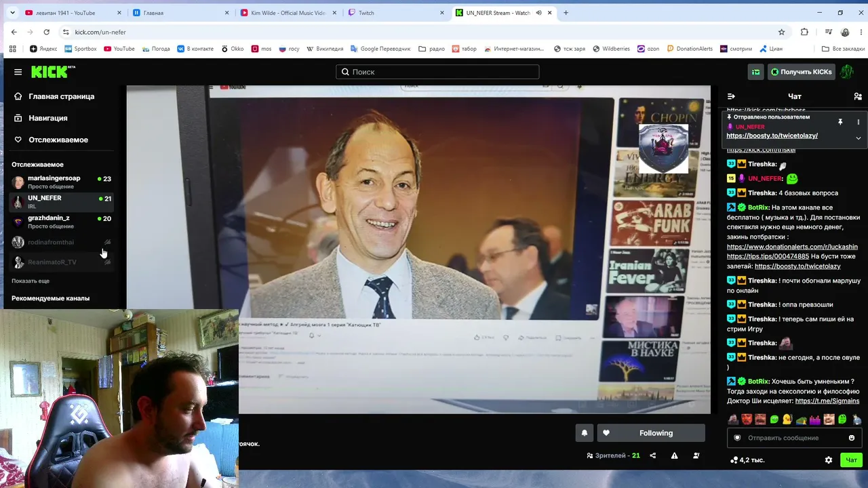Open the Википедия bookmark
Viewport: 868px width, 488px height.
click(x=325, y=49)
